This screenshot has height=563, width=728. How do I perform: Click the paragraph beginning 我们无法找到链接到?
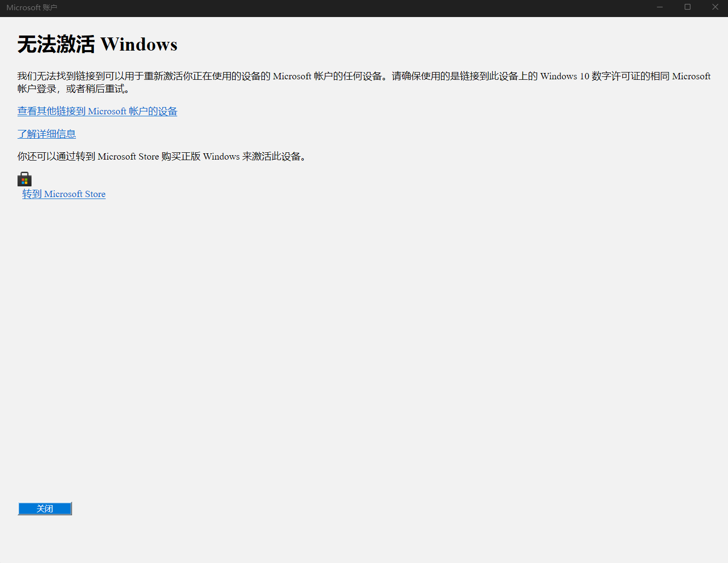(x=364, y=82)
